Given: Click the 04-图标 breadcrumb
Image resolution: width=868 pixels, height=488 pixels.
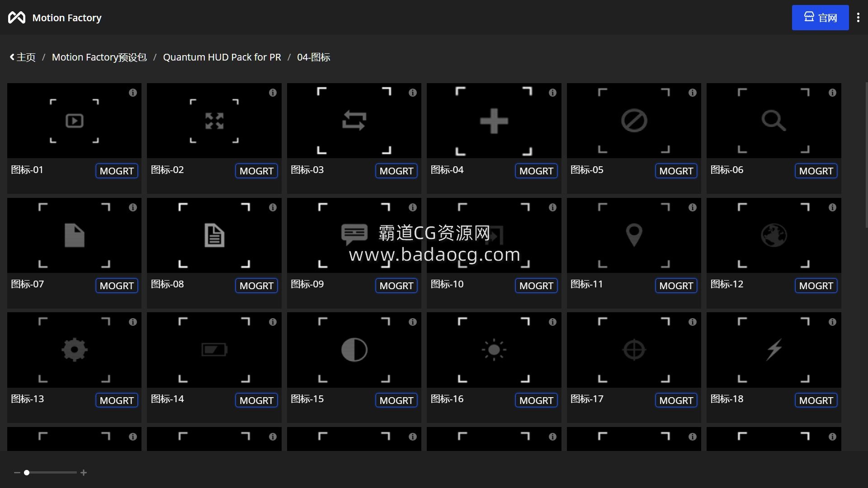Looking at the screenshot, I should (x=314, y=57).
